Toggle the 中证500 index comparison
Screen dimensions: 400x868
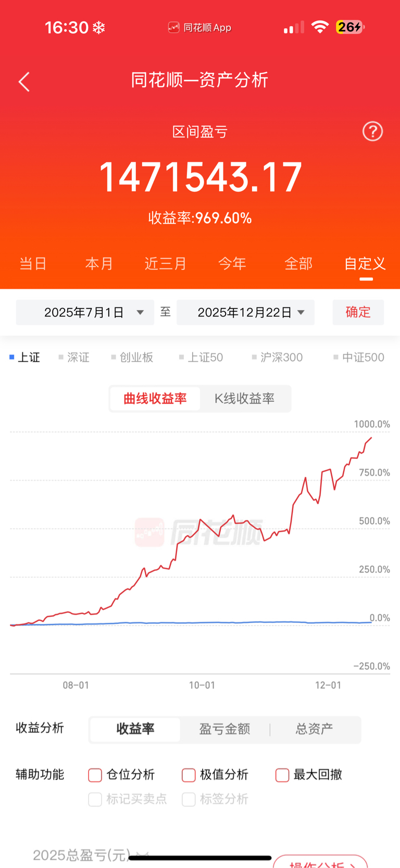pyautogui.click(x=359, y=358)
